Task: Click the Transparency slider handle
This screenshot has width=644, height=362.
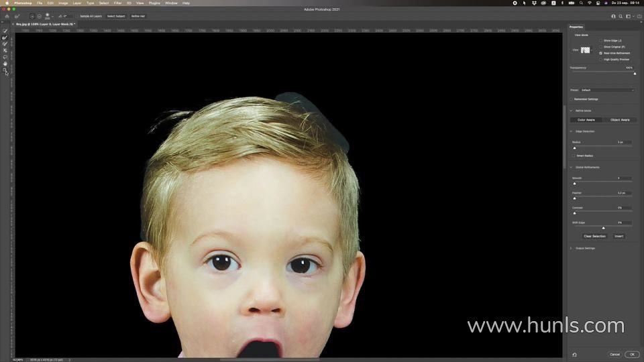Action: point(635,74)
